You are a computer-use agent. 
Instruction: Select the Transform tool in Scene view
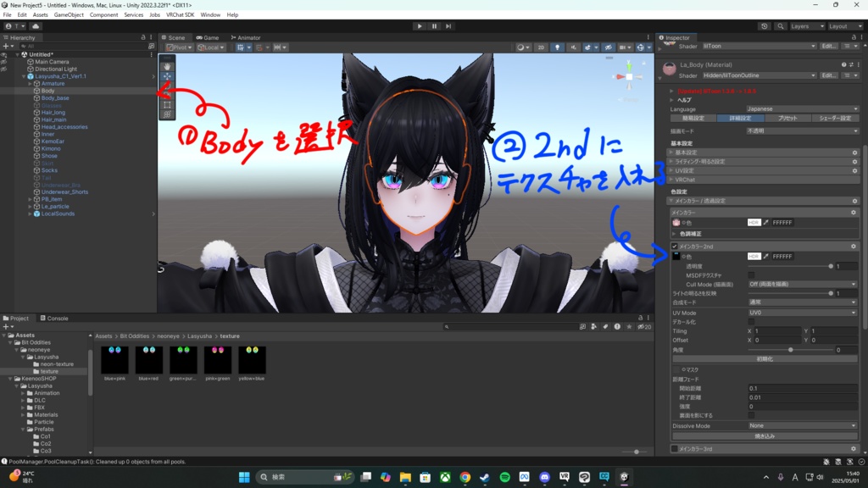coord(167,114)
